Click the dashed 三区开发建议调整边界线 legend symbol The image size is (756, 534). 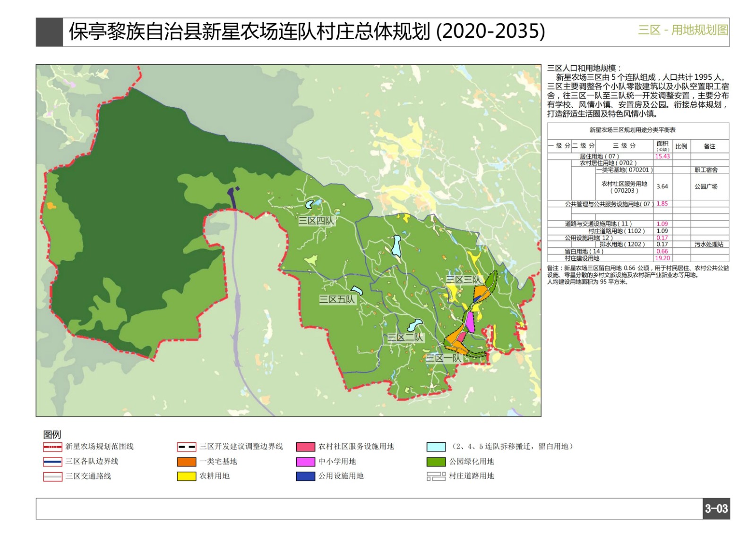[x=187, y=447]
